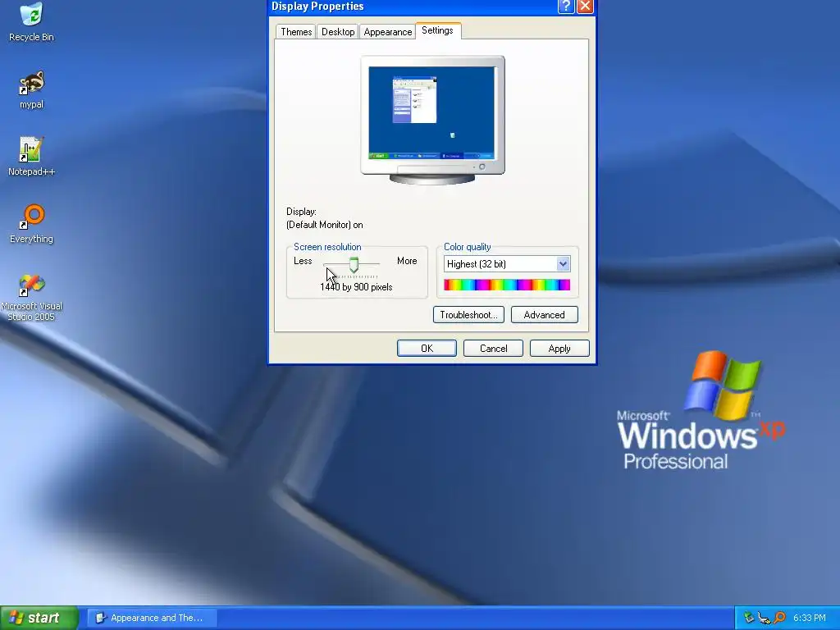Image resolution: width=840 pixels, height=630 pixels.
Task: Click the 'More' label of resolution slider
Action: click(407, 261)
